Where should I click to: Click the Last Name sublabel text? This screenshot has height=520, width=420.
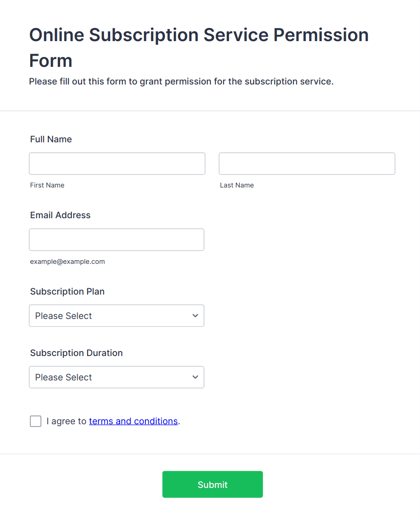pyautogui.click(x=237, y=185)
